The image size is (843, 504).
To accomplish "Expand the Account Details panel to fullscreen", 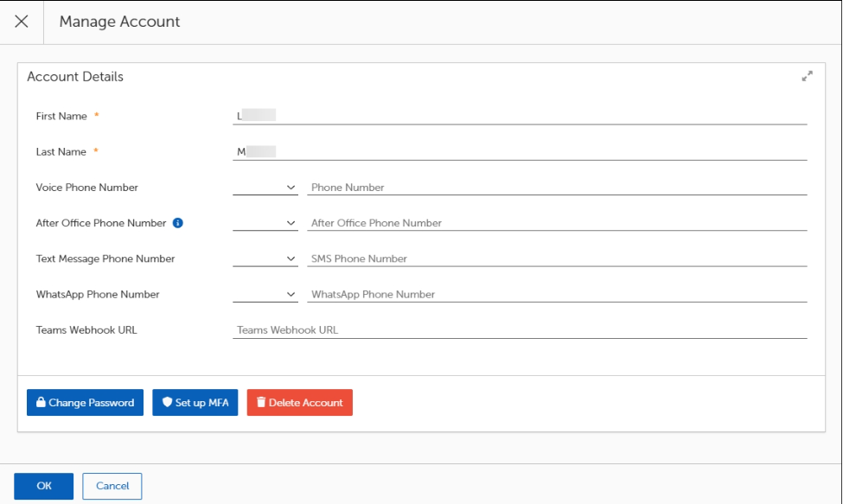I will click(x=807, y=76).
